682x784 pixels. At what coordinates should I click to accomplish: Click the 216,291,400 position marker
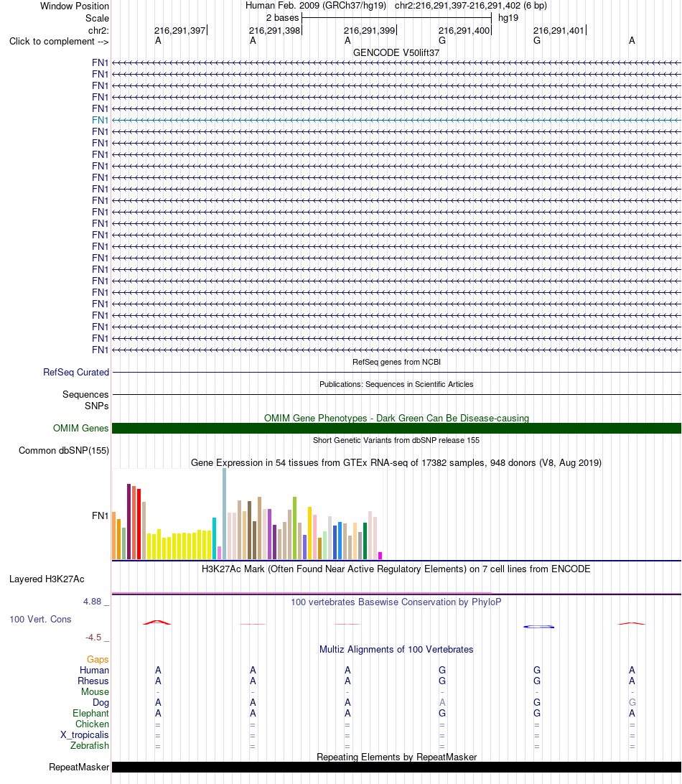(x=464, y=30)
